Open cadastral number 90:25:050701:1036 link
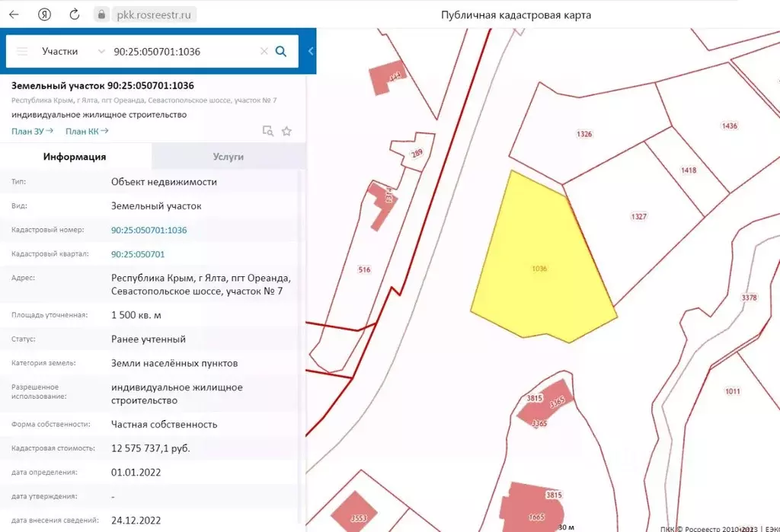The height and width of the screenshot is (532, 780). coord(149,230)
